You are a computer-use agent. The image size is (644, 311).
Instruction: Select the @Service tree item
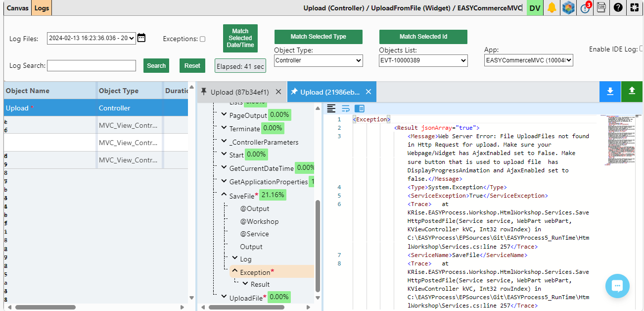point(254,234)
